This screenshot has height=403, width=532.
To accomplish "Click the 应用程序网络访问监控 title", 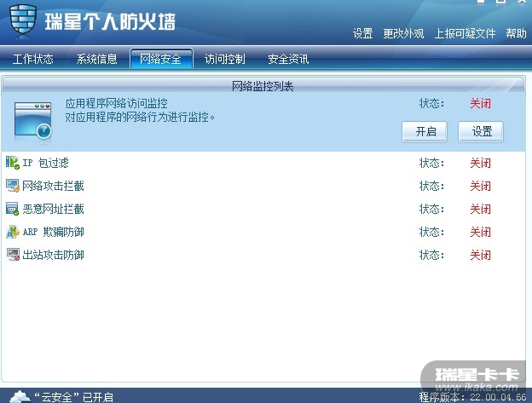I will click(x=116, y=103).
